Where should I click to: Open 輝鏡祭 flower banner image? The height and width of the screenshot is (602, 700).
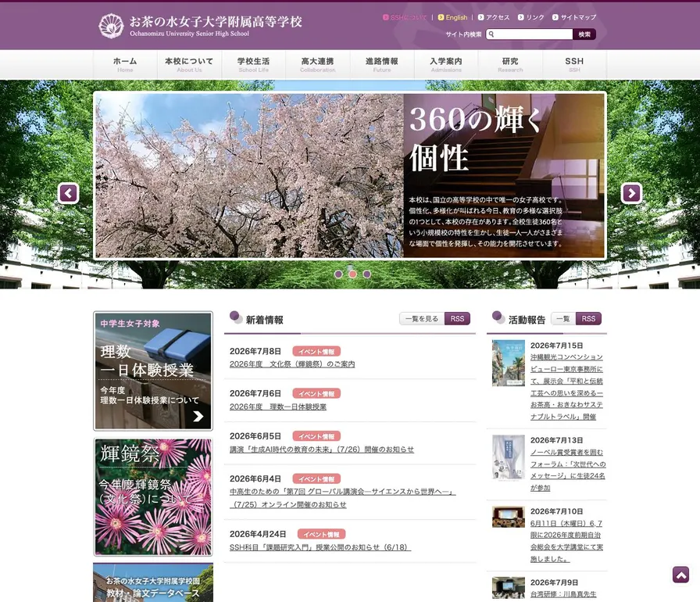(x=153, y=497)
